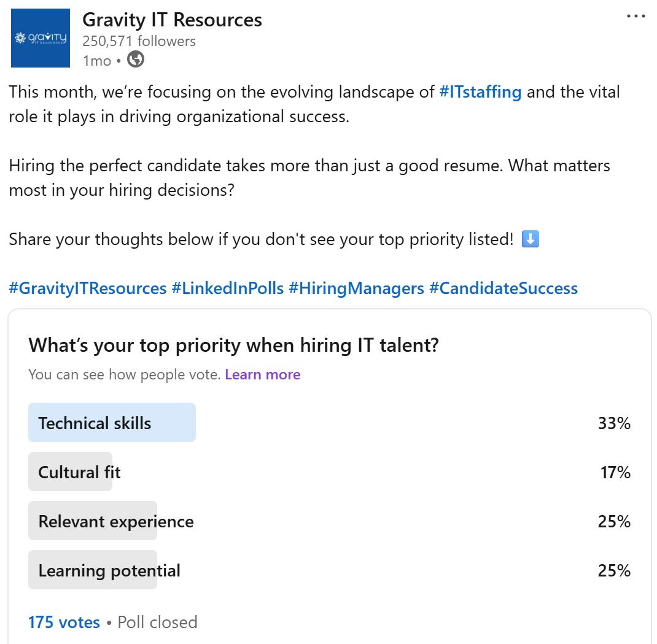Open the three-dot post options menu
This screenshot has height=644, width=657.
[636, 17]
